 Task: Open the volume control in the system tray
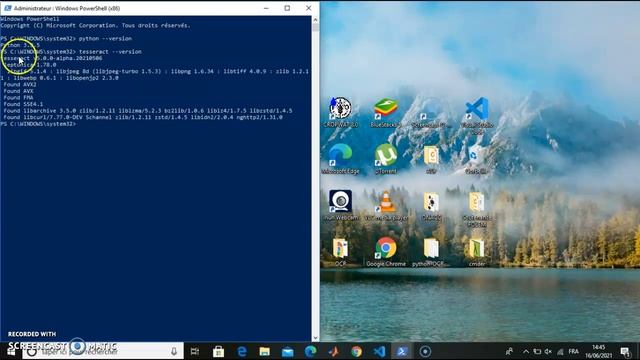coord(548,351)
